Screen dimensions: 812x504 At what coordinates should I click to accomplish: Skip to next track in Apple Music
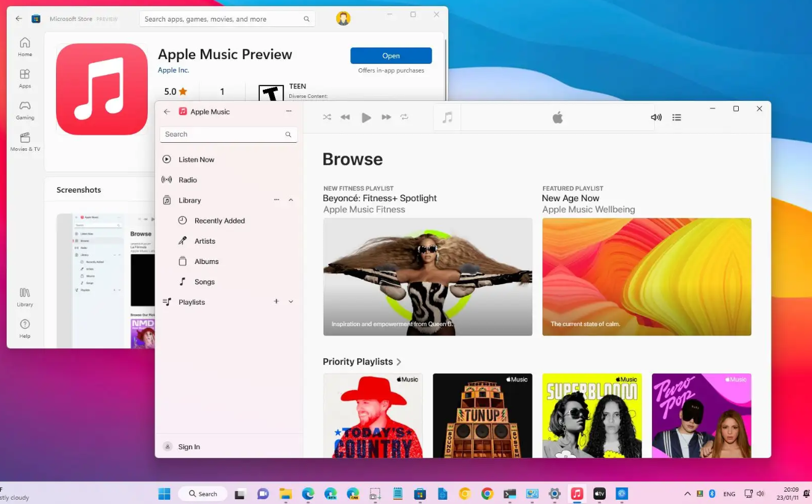[x=386, y=117]
